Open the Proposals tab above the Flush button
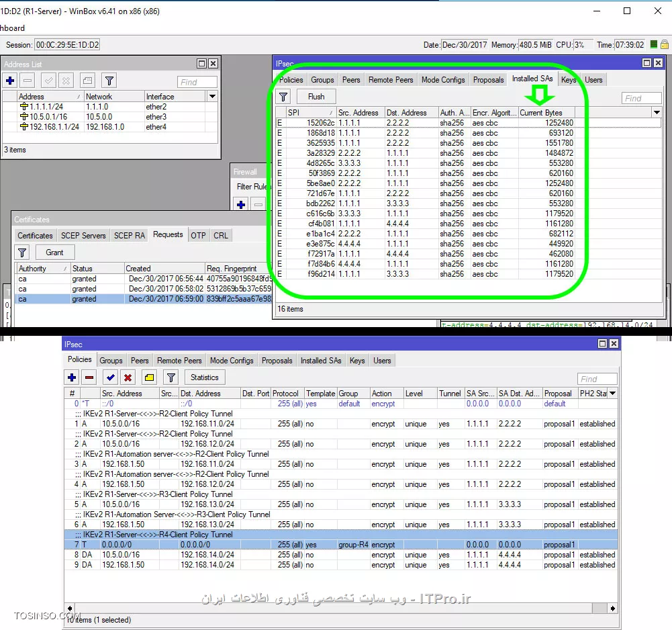The height and width of the screenshot is (630, 672). tap(488, 80)
